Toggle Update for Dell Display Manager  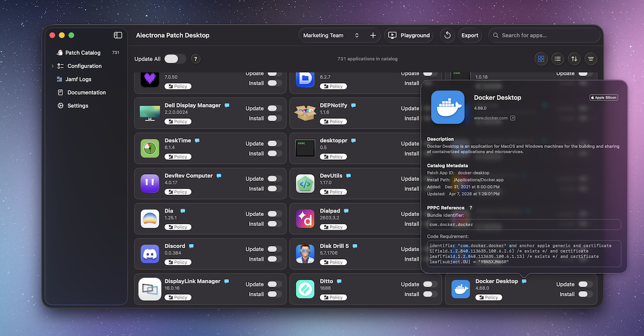275,108
